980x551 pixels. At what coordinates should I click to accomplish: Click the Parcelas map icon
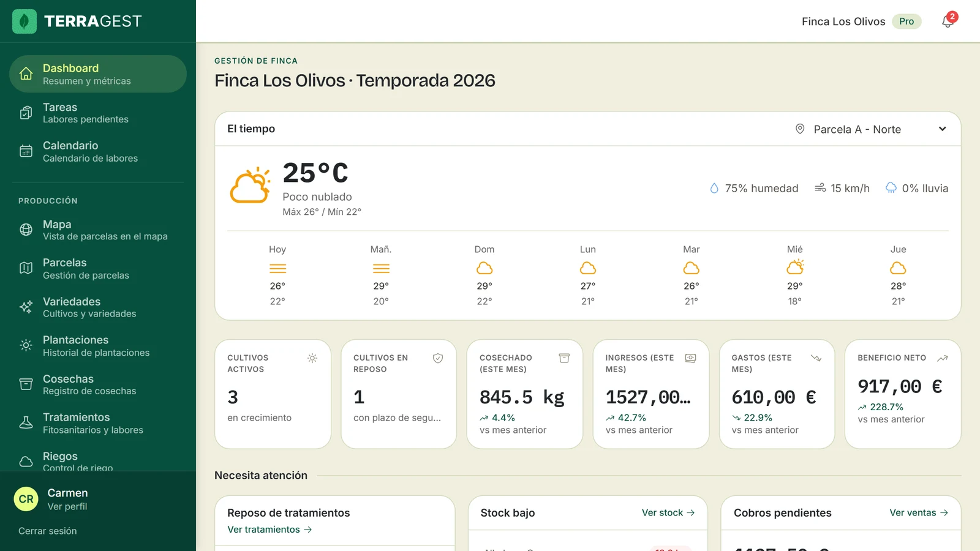(26, 268)
